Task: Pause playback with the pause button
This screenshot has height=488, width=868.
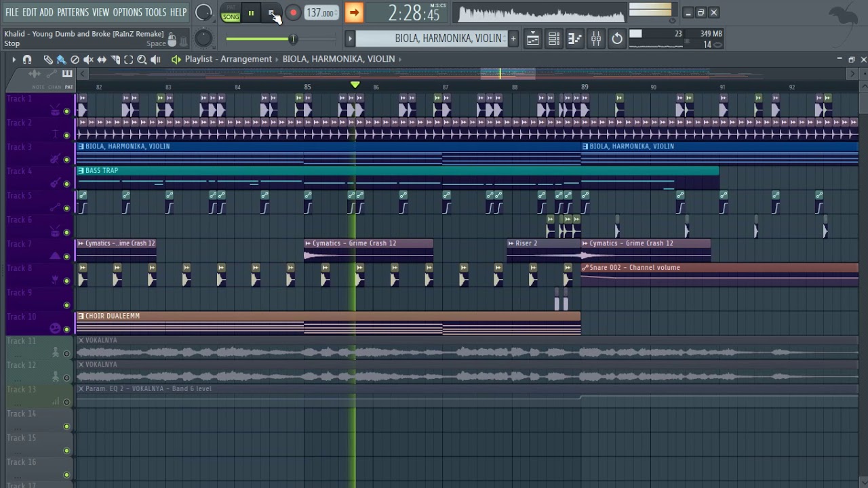Action: pos(251,13)
